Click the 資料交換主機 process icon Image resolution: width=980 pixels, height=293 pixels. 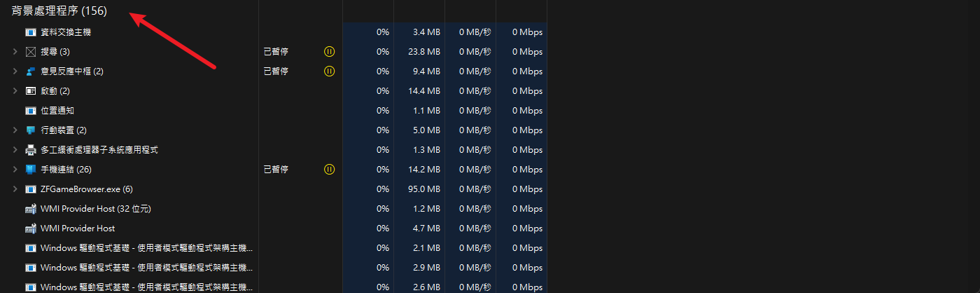click(31, 32)
